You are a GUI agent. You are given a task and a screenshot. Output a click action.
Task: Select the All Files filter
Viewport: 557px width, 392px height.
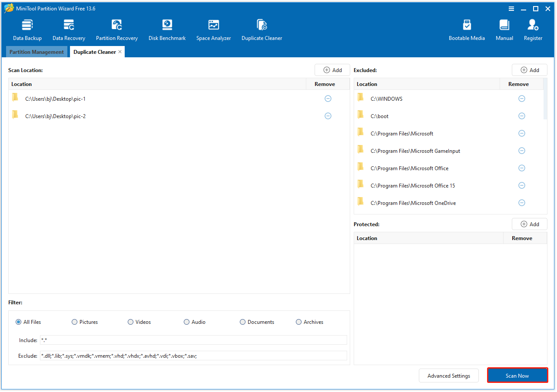pyautogui.click(x=28, y=322)
